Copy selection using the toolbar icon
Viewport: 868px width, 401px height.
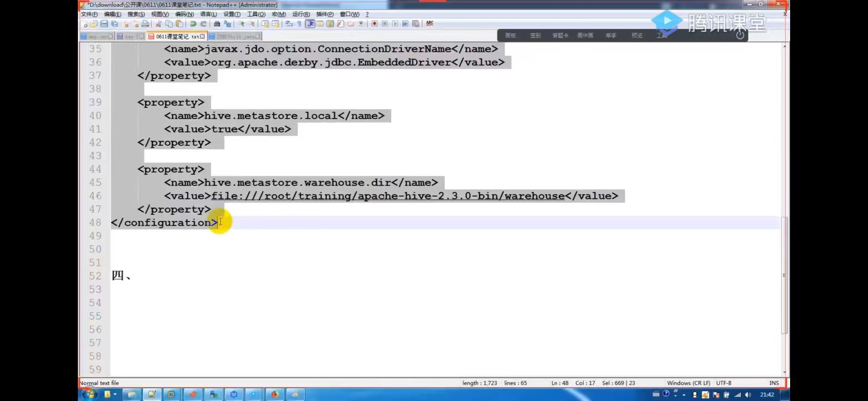[169, 24]
